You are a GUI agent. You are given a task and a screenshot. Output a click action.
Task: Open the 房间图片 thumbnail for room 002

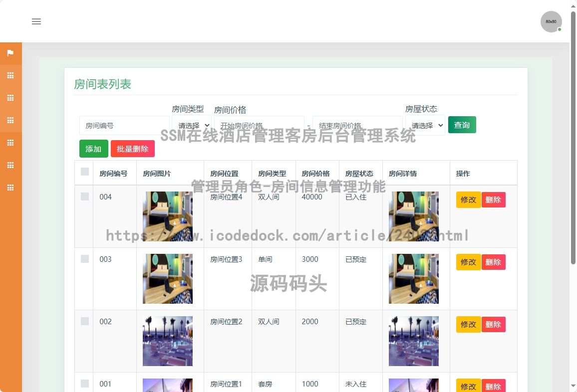tap(167, 341)
